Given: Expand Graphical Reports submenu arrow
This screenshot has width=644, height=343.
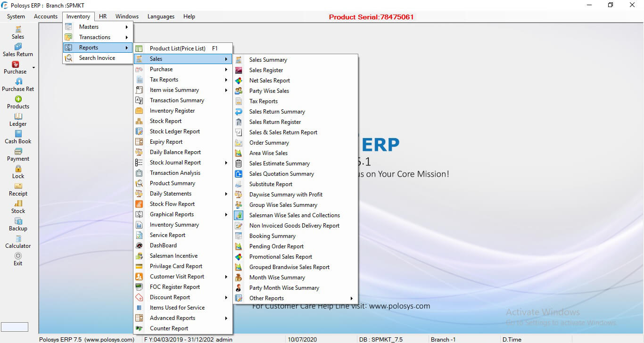Looking at the screenshot, I should coord(226,214).
